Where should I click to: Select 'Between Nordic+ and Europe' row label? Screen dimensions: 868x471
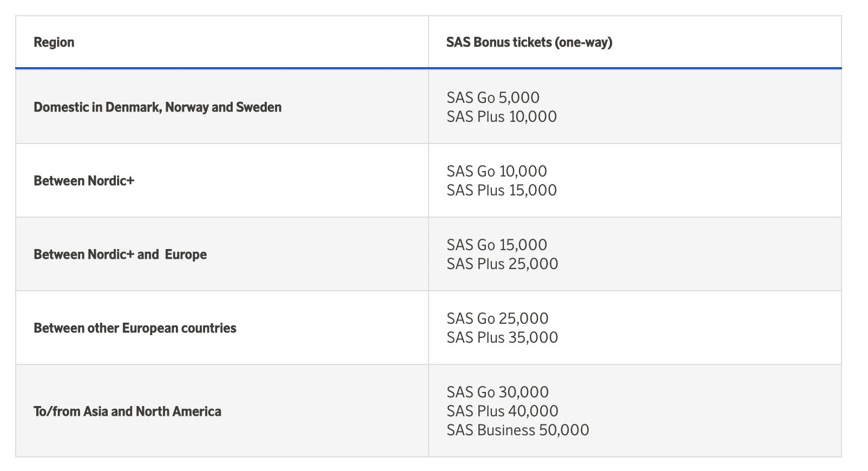pyautogui.click(x=120, y=254)
